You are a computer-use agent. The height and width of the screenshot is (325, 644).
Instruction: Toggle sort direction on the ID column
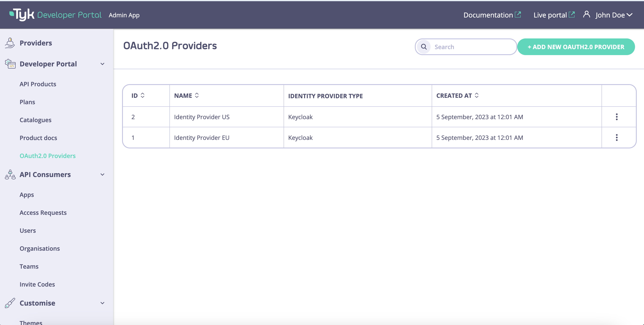143,95
